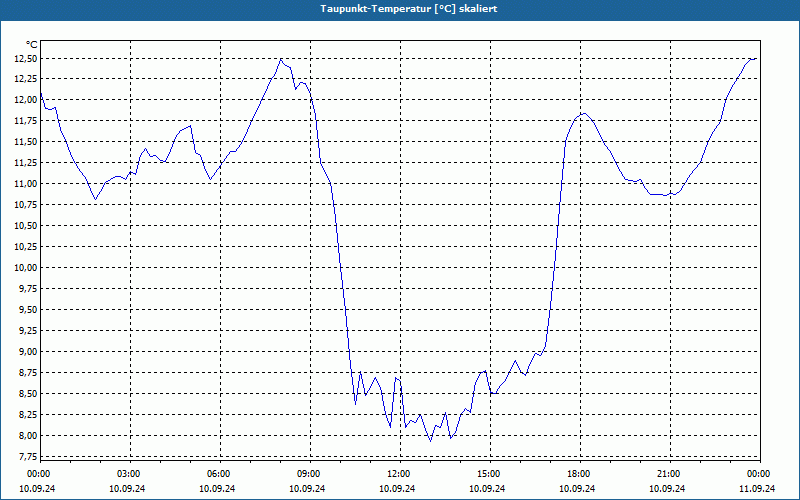Click the 03:00 time label
Image resolution: width=800 pixels, height=500 pixels.
point(130,474)
